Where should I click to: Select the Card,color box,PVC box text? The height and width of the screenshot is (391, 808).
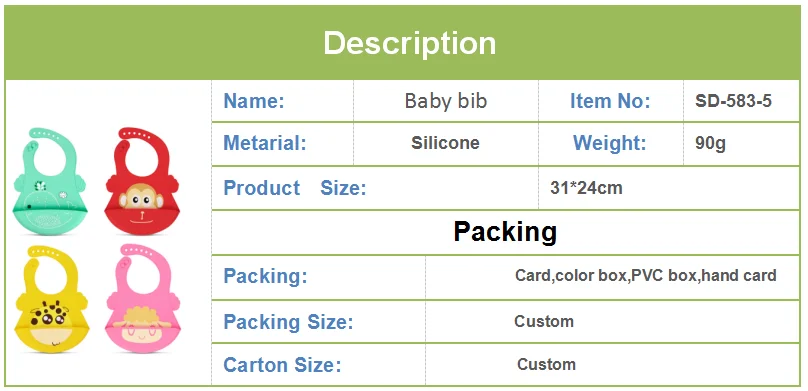click(605, 276)
